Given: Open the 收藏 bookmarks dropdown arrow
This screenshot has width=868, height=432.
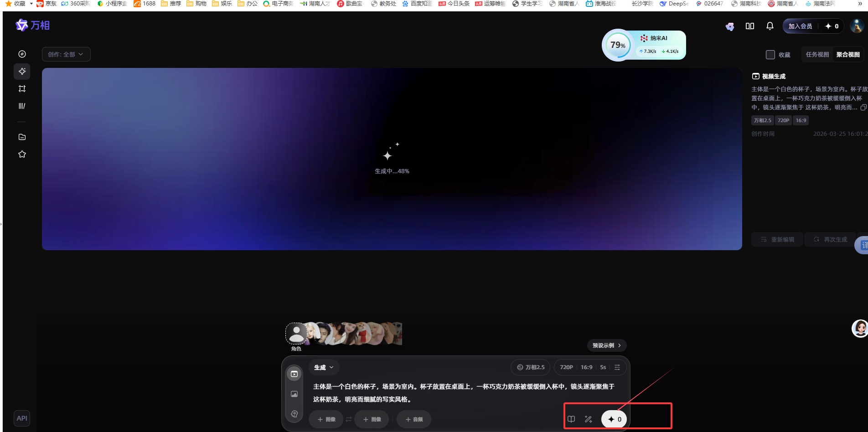Looking at the screenshot, I should (x=31, y=4).
